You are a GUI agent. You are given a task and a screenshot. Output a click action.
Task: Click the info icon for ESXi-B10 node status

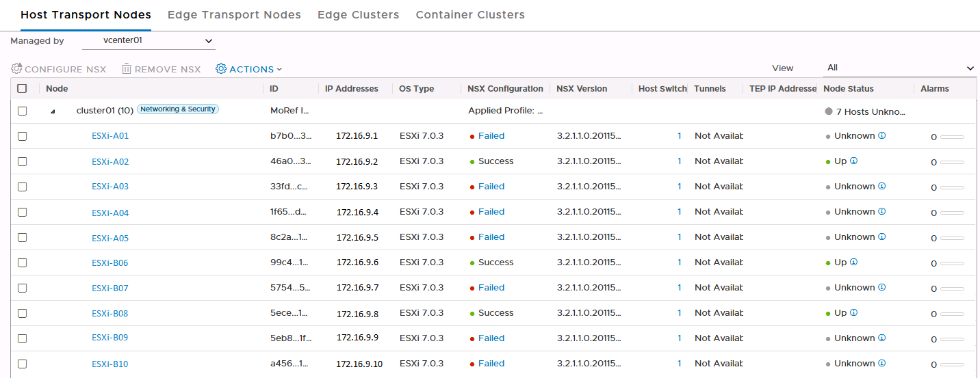click(882, 363)
